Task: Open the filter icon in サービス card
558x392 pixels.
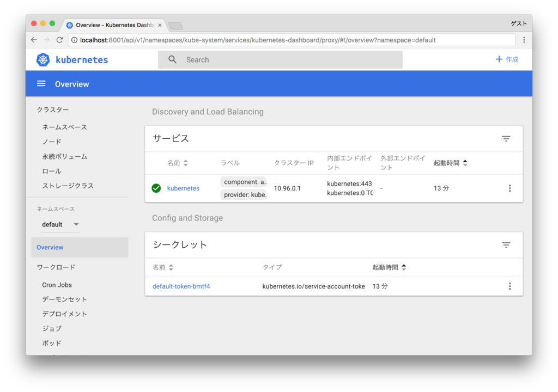Action: 506,138
